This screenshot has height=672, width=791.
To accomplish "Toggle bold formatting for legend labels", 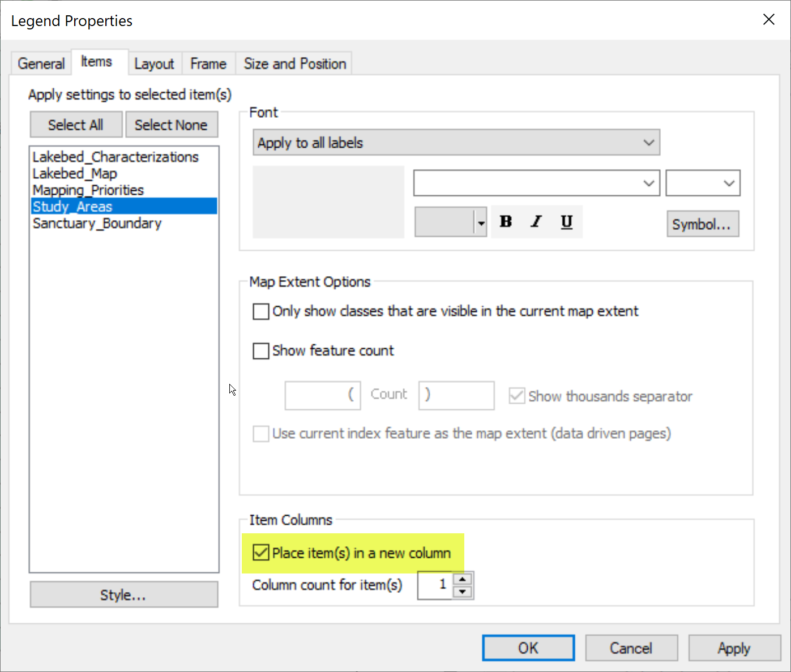I will click(x=505, y=221).
